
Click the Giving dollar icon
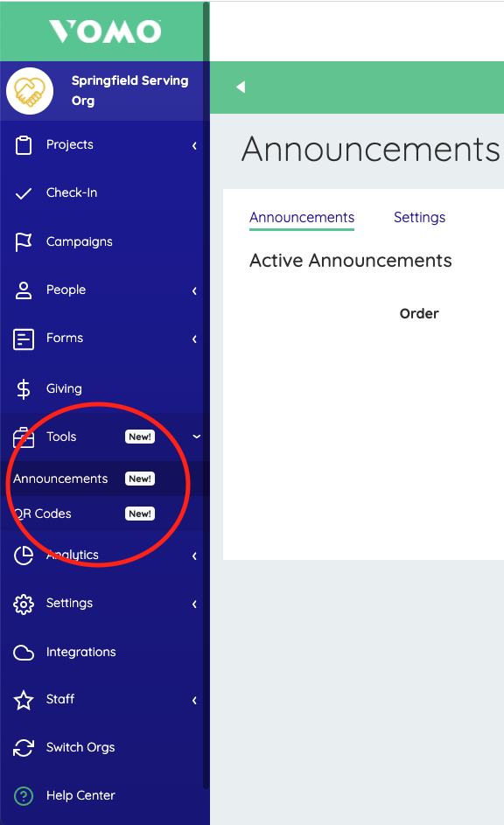[23, 389]
